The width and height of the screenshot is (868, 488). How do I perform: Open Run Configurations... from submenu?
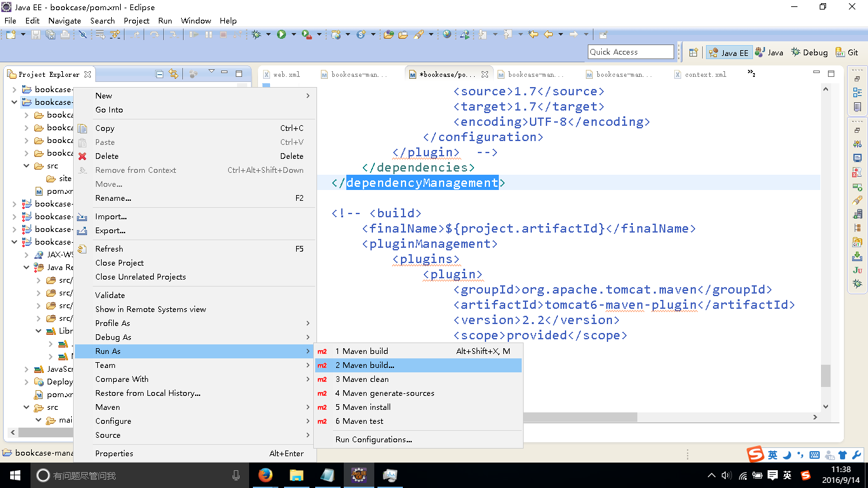click(418, 440)
